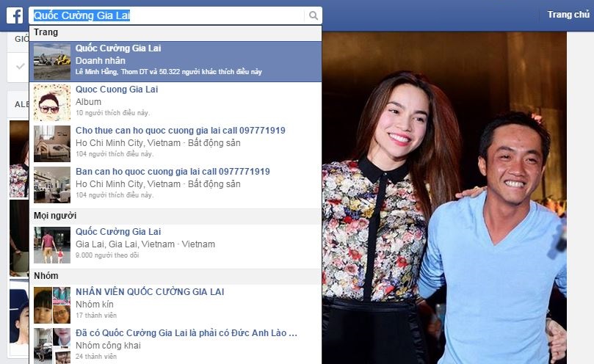The width and height of the screenshot is (594, 364).
Task: Click thumbnail of person result under Mọi người
Action: (52, 245)
